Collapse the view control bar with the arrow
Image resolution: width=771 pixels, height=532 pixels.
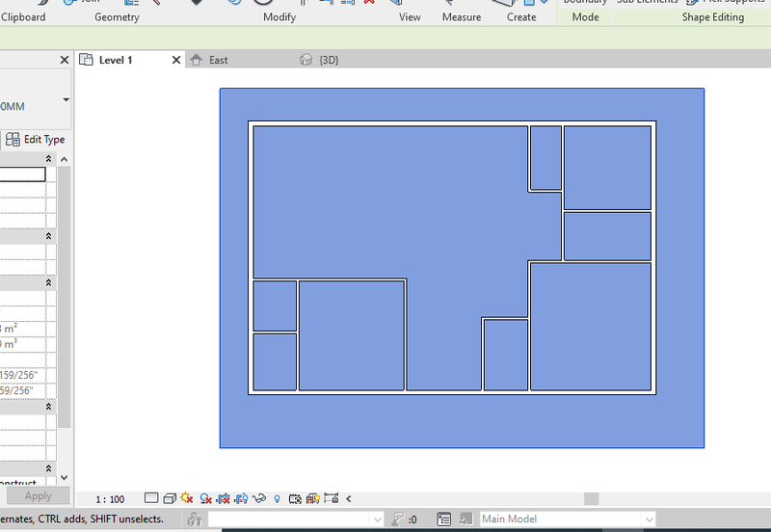click(349, 498)
